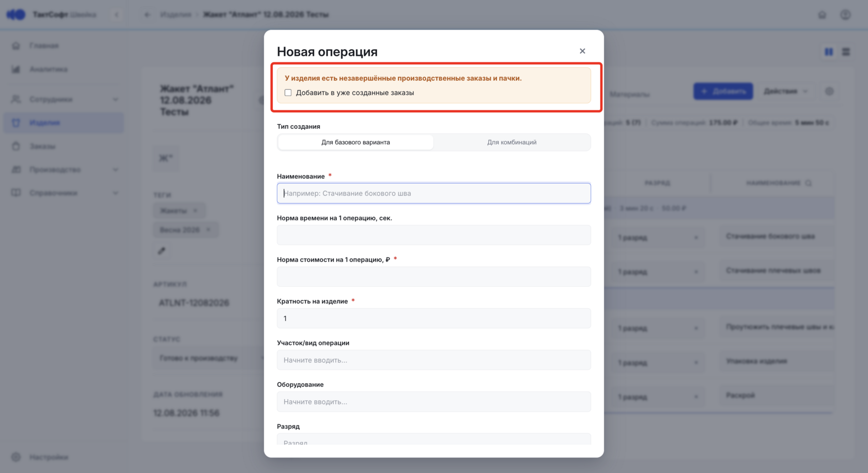The height and width of the screenshot is (473, 868).
Task: Select the Для базового варианта tab
Action: 355,142
